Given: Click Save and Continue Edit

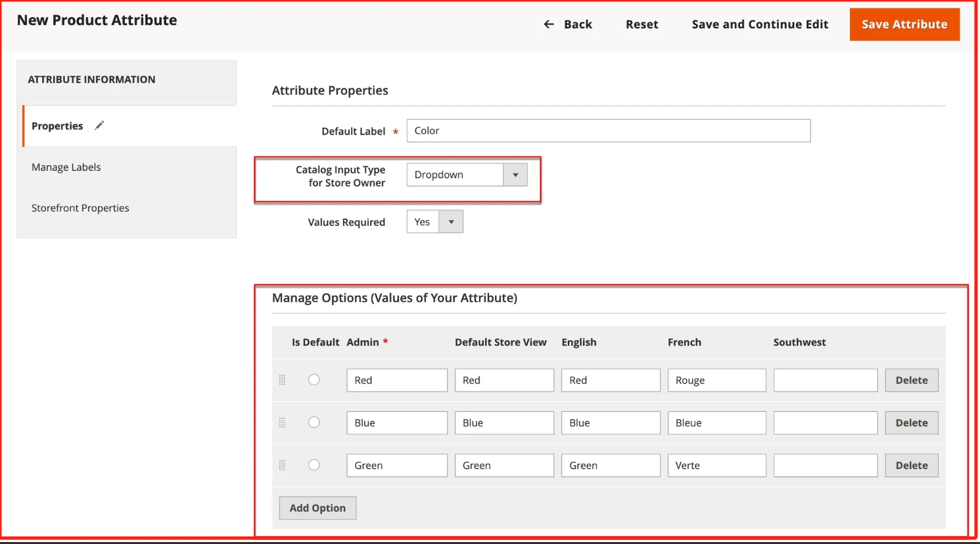Looking at the screenshot, I should click(760, 24).
